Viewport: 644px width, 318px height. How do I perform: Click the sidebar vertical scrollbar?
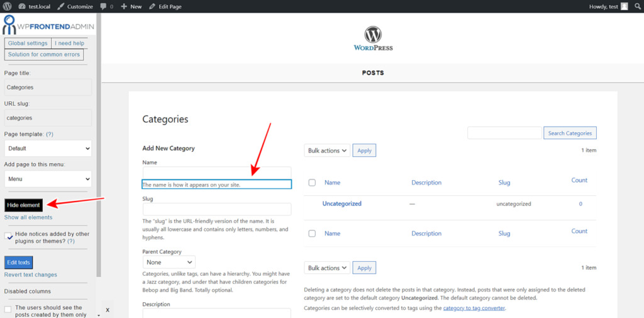pos(99,144)
